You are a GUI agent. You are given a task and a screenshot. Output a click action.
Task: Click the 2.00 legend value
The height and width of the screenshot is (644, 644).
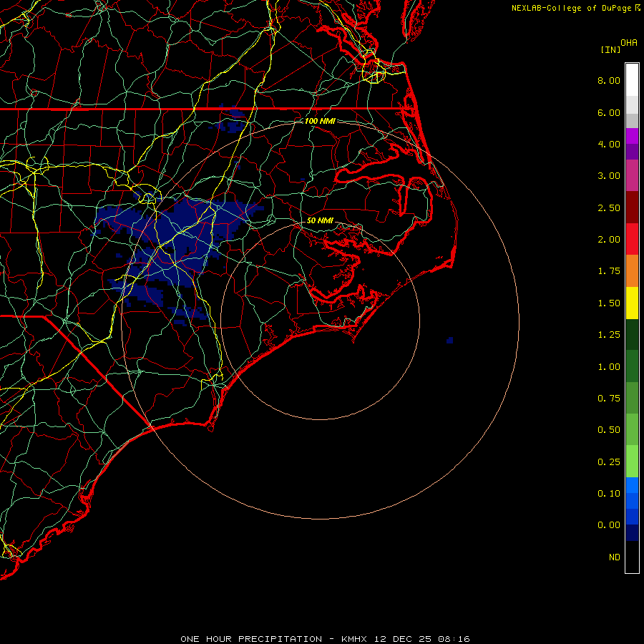click(609, 240)
